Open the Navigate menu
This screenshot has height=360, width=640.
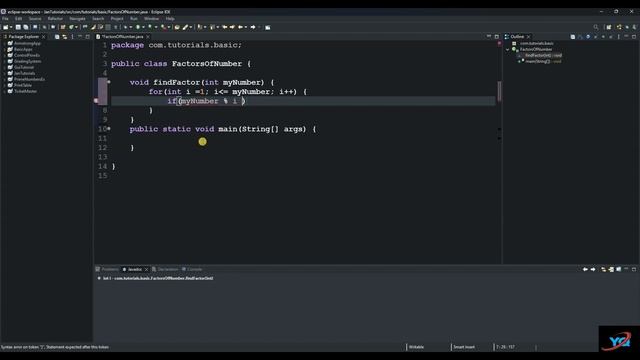[77, 18]
